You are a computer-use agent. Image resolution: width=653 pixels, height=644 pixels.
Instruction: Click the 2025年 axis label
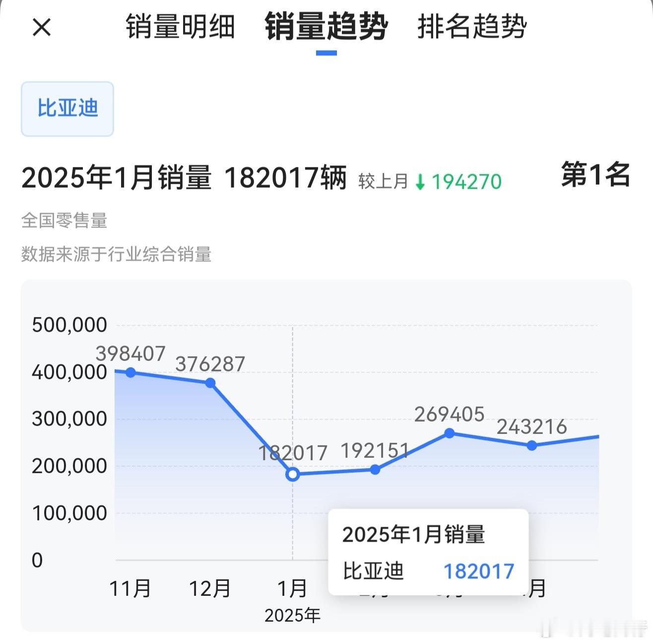click(x=292, y=616)
